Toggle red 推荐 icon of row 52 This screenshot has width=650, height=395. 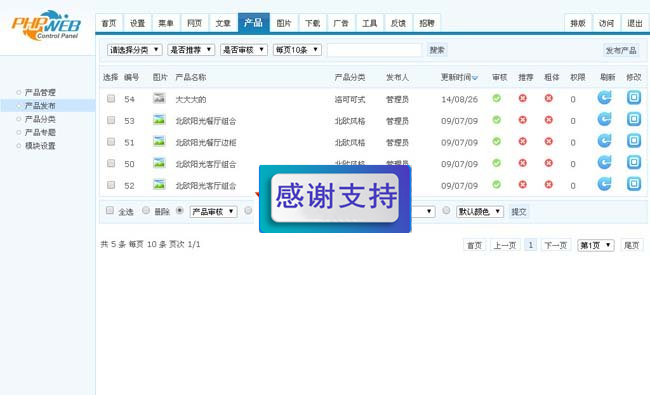point(523,184)
